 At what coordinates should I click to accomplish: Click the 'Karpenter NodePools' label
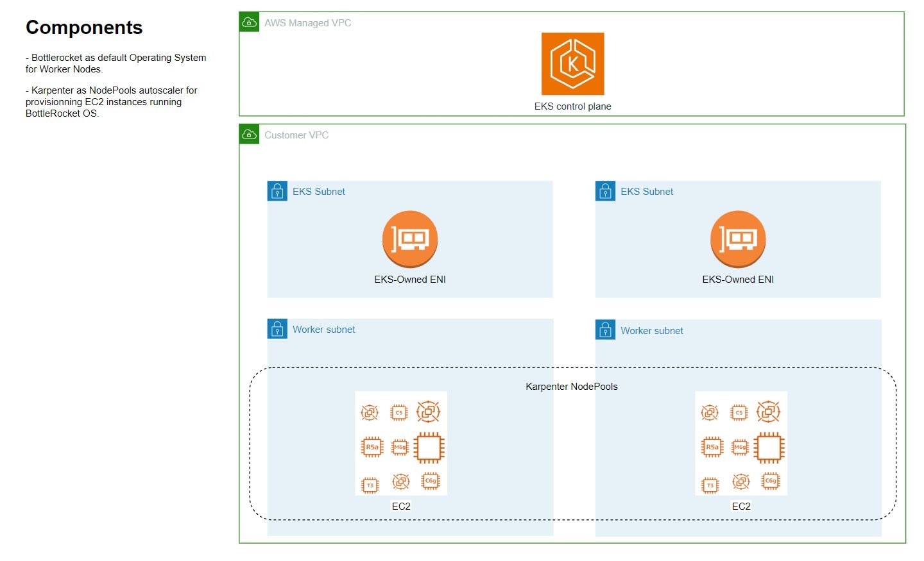[572, 387]
